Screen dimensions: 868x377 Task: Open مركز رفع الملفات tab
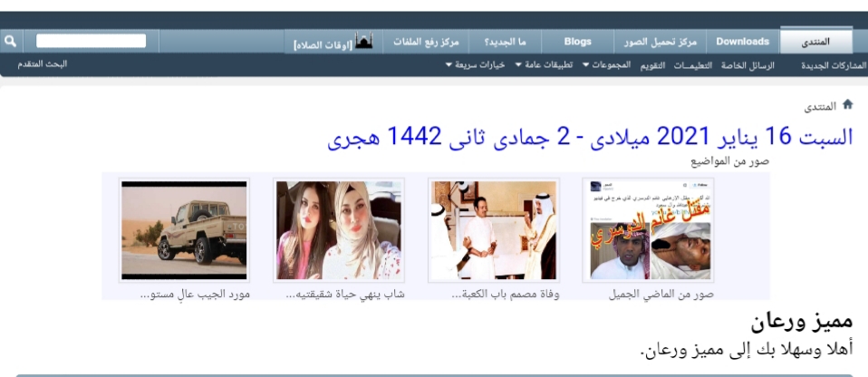[x=426, y=42]
